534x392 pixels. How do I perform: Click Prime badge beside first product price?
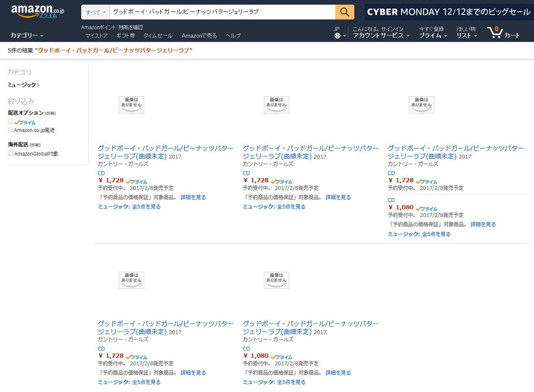(137, 181)
